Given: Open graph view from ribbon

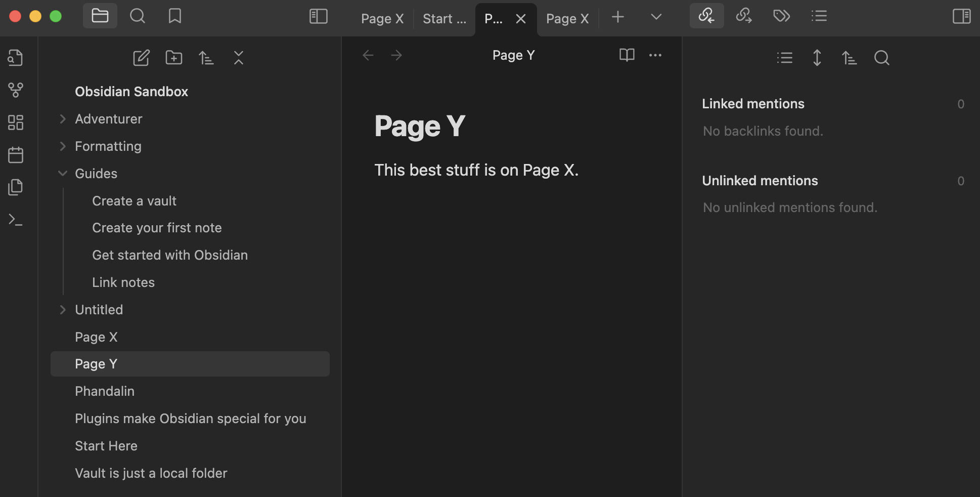Looking at the screenshot, I should tap(16, 90).
